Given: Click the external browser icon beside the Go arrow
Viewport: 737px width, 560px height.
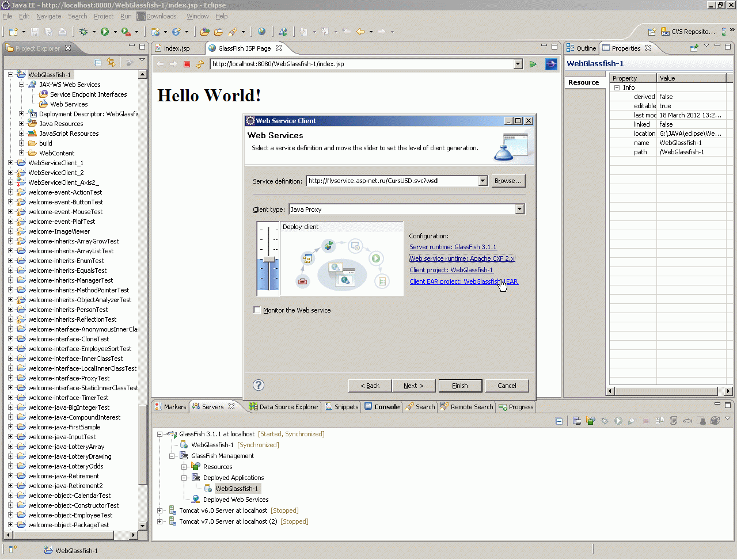Looking at the screenshot, I should (x=551, y=64).
